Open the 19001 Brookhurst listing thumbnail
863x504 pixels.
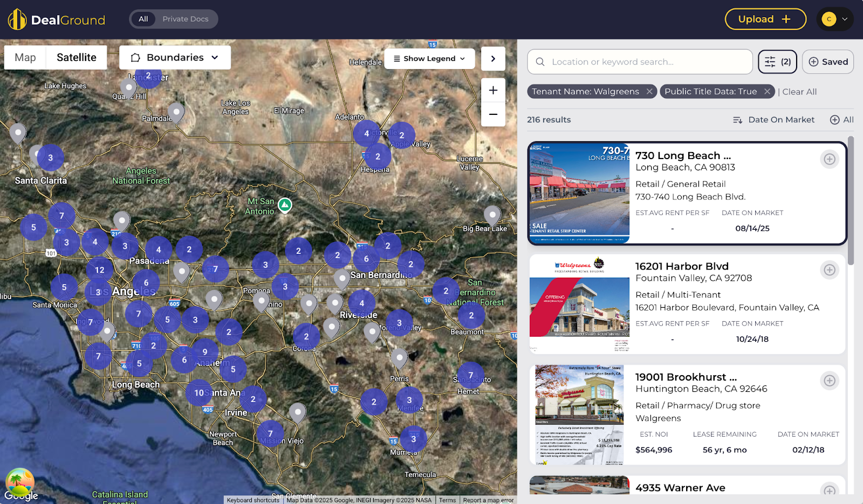click(x=579, y=415)
